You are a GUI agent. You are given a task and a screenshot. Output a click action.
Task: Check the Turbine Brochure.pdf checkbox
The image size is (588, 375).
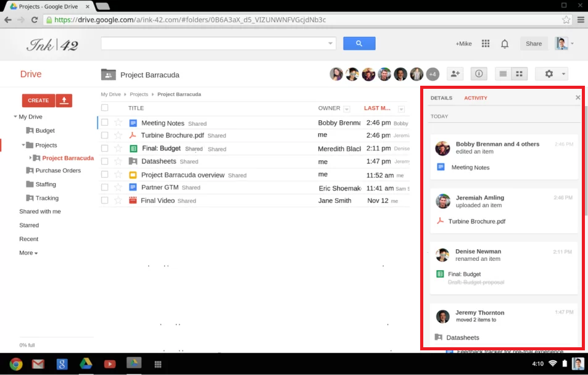[105, 135]
